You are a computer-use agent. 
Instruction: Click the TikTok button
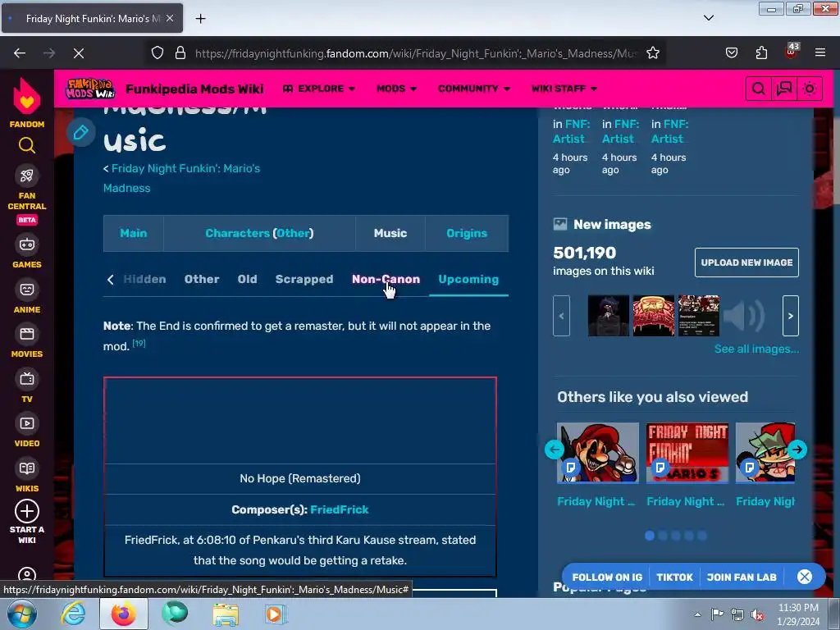coord(674,577)
